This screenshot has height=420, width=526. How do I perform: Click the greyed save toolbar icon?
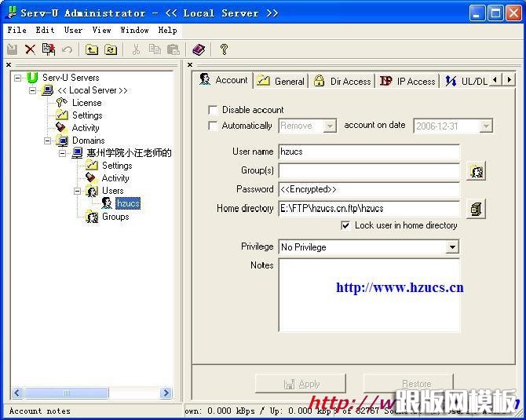pyautogui.click(x=12, y=49)
